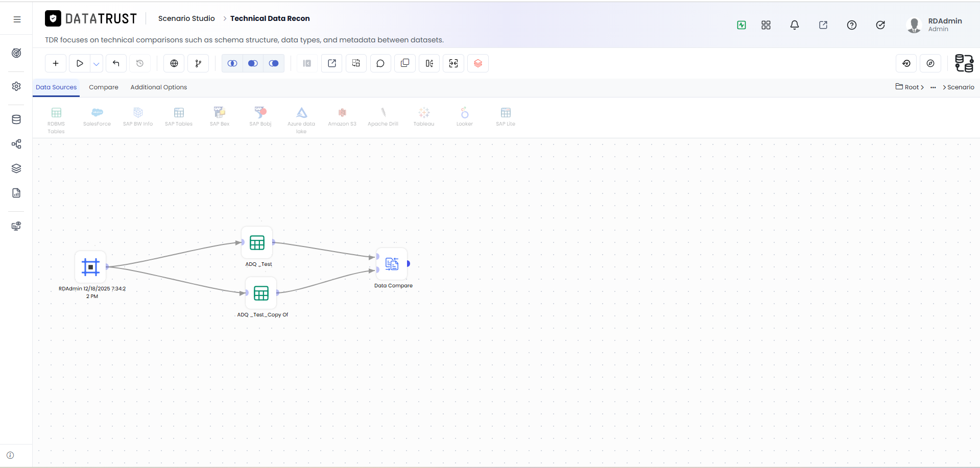Click the align split toolbar icon
980x468 pixels.
coord(429,63)
